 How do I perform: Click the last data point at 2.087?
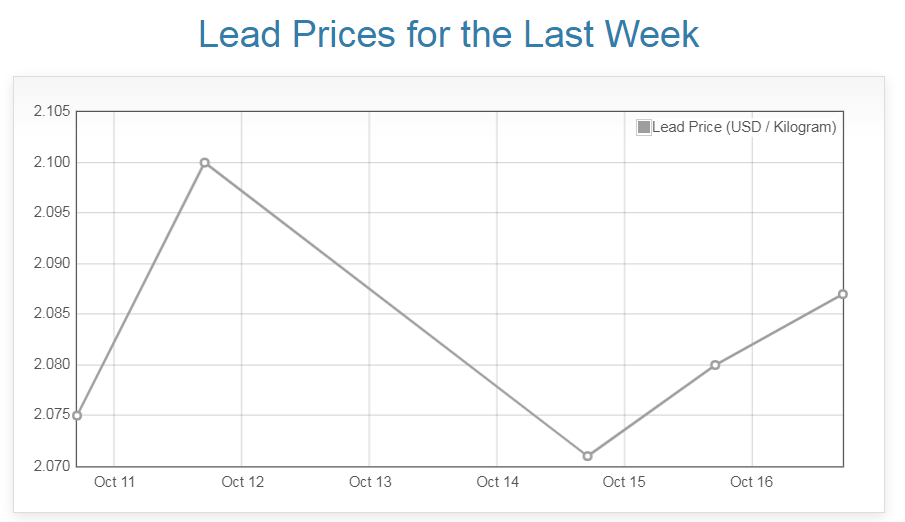(x=843, y=294)
